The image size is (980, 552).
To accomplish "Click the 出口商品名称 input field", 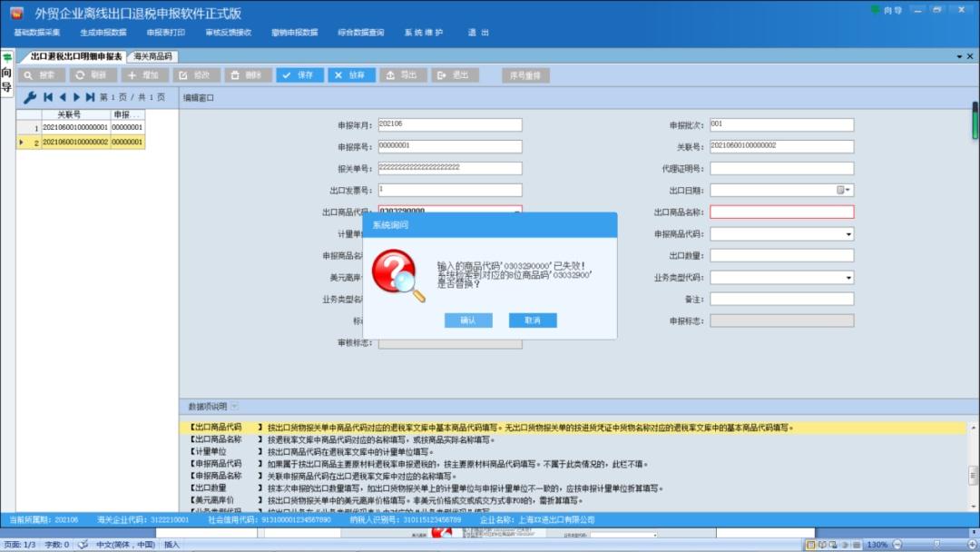I will tap(781, 212).
